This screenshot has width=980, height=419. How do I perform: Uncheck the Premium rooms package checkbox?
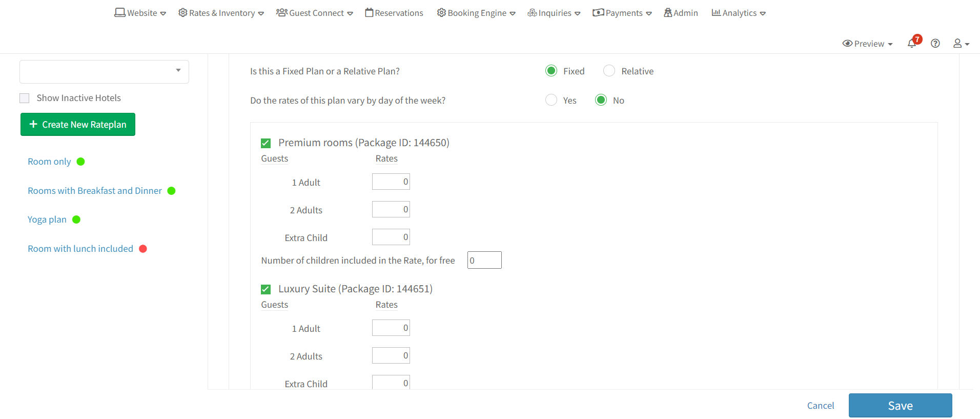click(x=266, y=143)
